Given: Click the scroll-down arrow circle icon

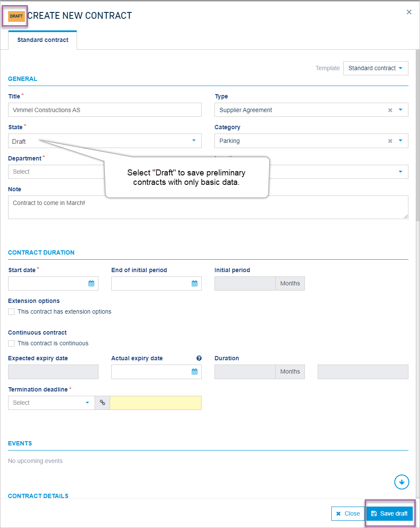Looking at the screenshot, I should point(402,482).
